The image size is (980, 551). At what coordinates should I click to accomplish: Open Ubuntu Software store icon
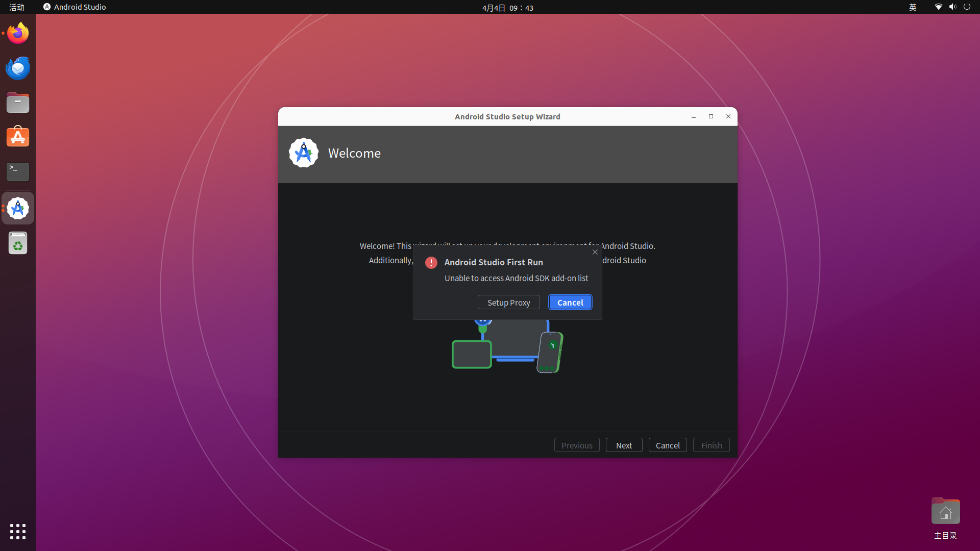click(x=18, y=137)
